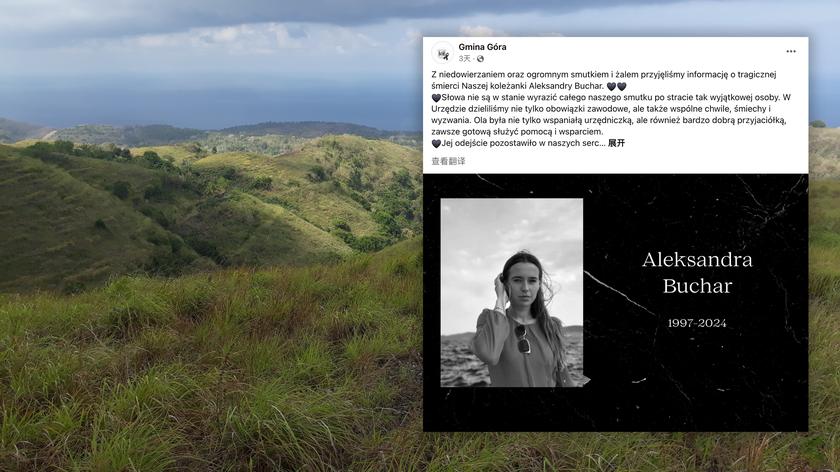The image size is (840, 472).
Task: Click the sea behind the woman in portrait
Action: tap(462, 358)
